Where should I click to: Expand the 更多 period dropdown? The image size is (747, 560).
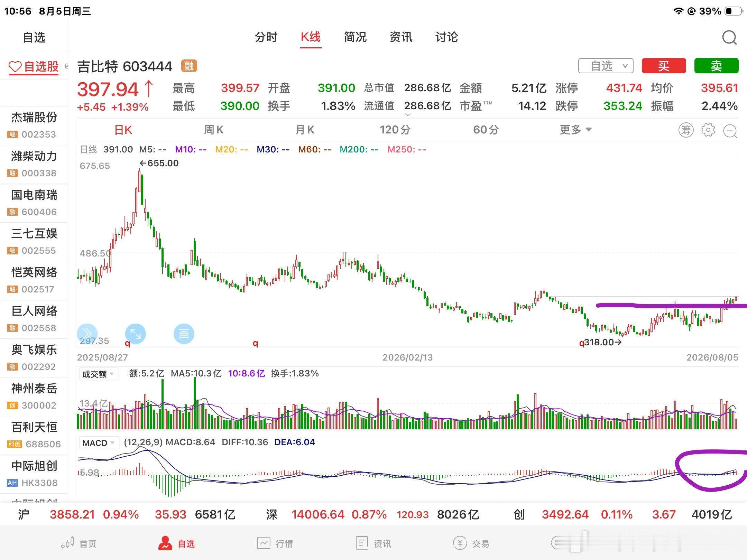pos(576,130)
